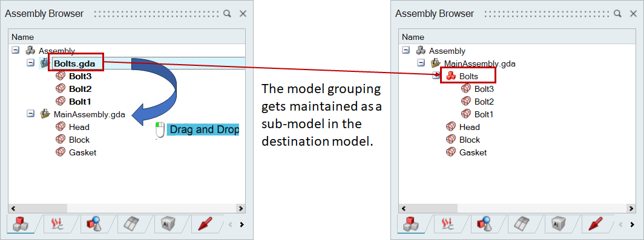Select Bolt3 under Bolts.gda in left tree
644x240 pixels.
tap(80, 76)
